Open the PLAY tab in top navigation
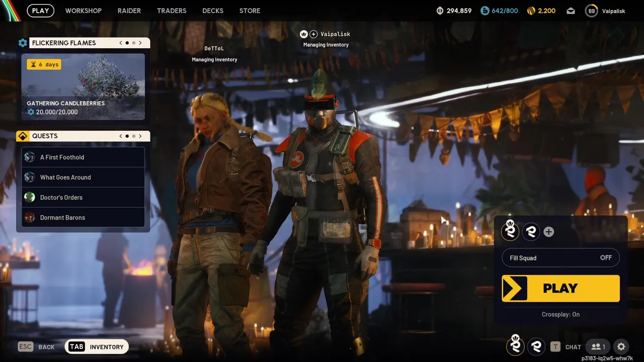The image size is (644, 362). (x=40, y=11)
